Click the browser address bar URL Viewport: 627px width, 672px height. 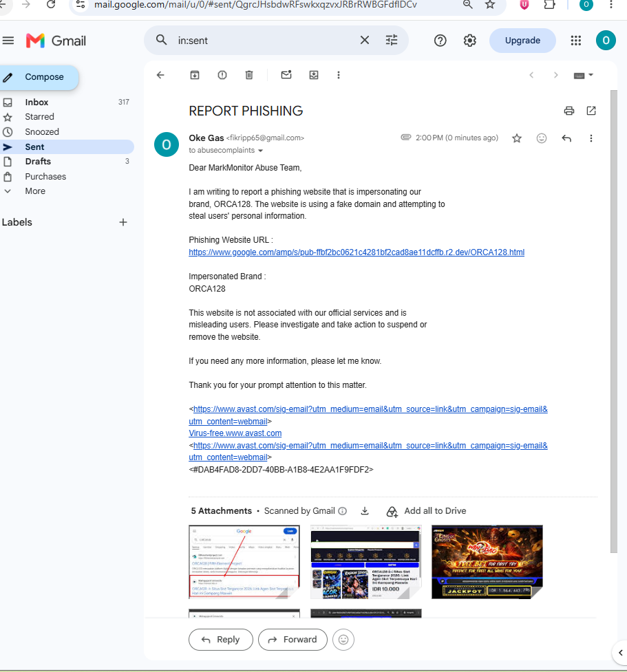coord(255,5)
